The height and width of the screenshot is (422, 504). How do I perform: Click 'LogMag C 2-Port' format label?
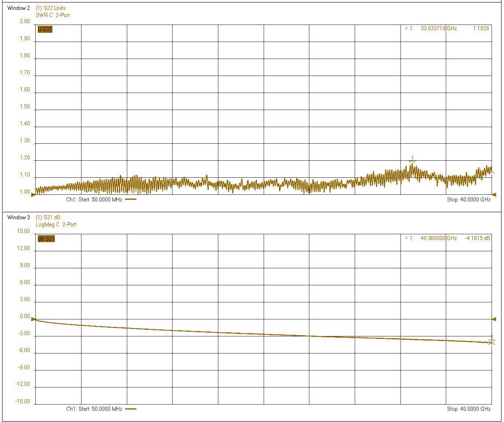coord(56,224)
